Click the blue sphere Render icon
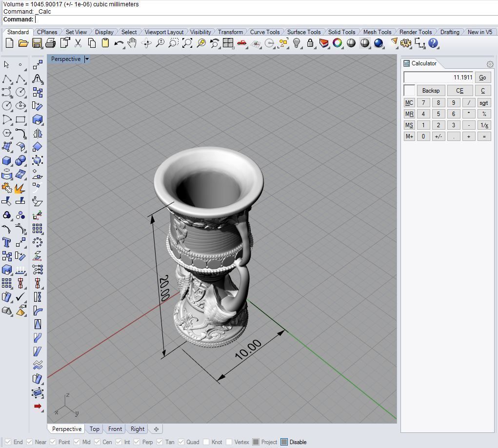 point(378,43)
